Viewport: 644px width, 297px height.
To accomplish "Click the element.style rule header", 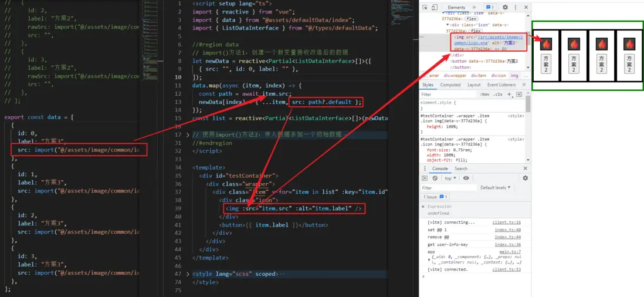I will tap(438, 103).
